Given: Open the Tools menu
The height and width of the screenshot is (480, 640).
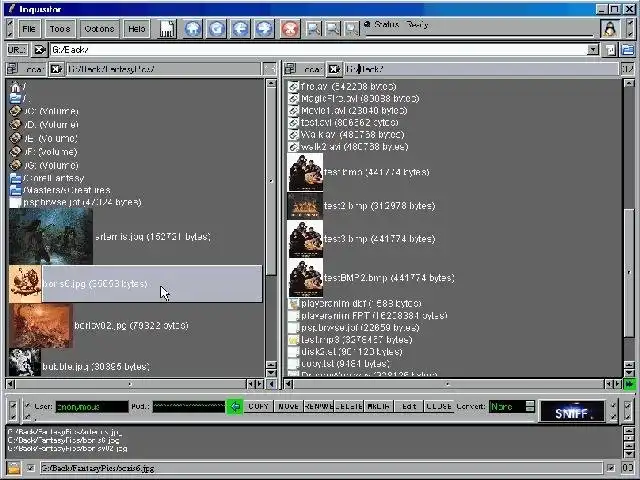Looking at the screenshot, I should pyautogui.click(x=60, y=29).
